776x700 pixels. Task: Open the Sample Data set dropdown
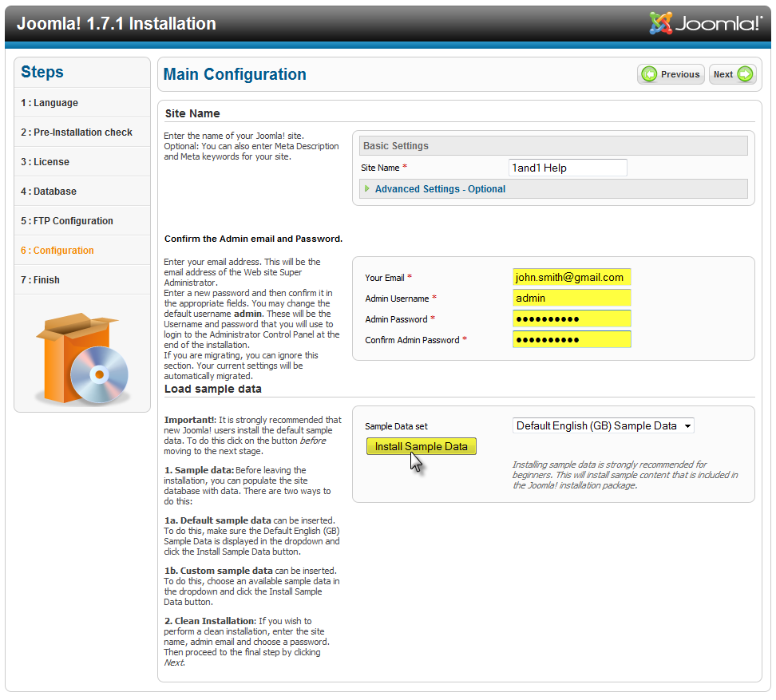tap(603, 425)
